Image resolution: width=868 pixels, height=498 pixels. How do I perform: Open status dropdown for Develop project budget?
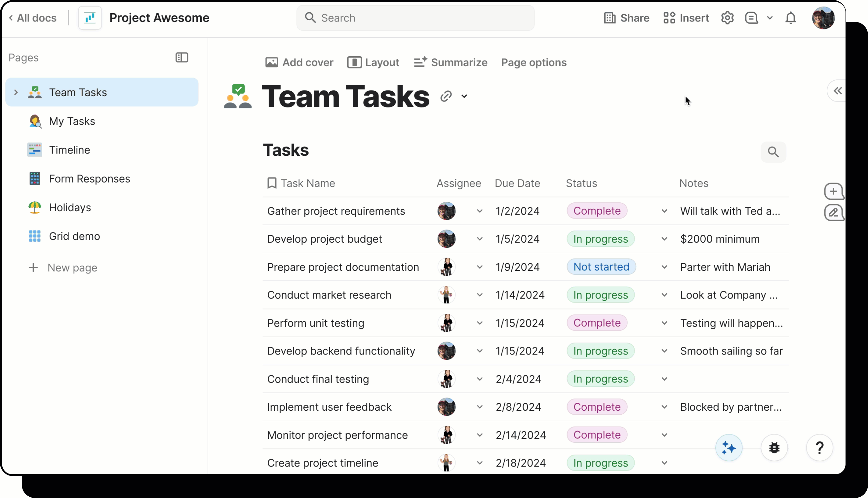pos(664,239)
